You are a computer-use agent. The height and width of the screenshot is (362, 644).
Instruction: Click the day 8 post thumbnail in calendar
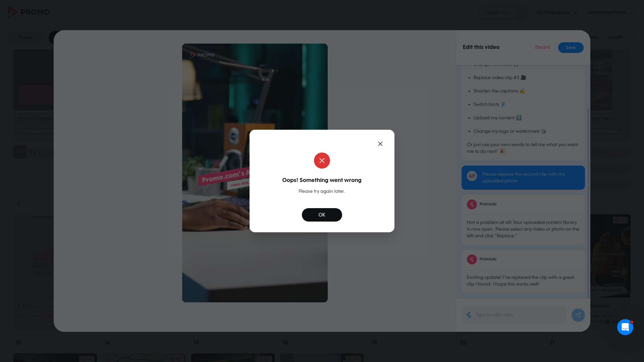[x=34, y=256]
